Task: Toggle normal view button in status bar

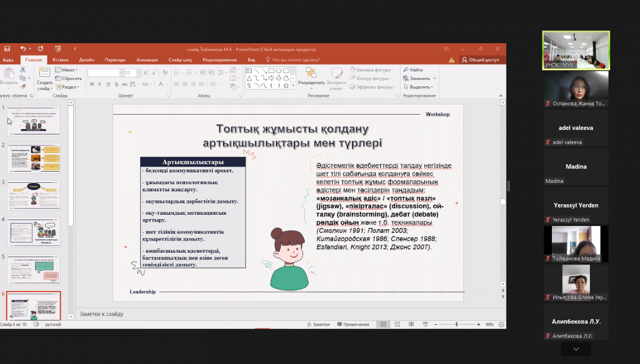Action: 382,324
